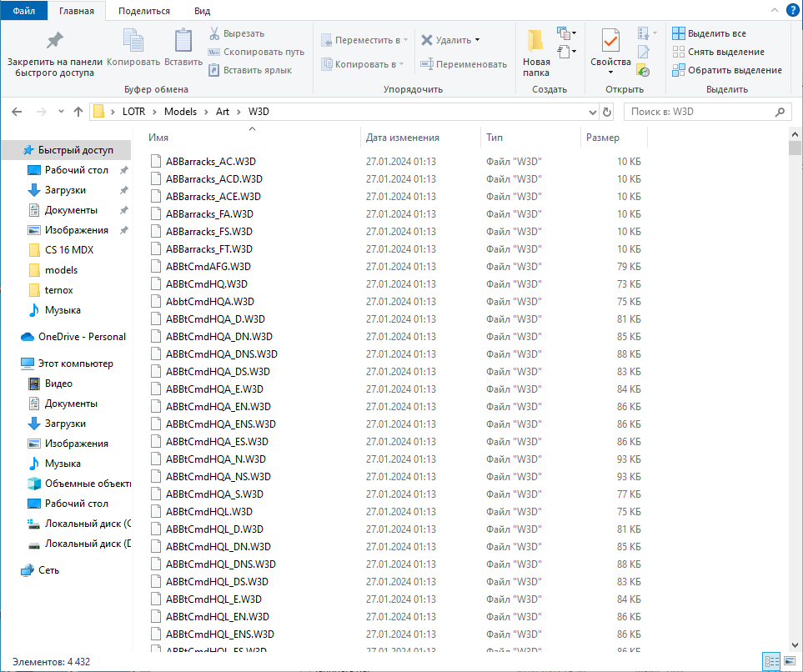
Task: Select Этот компьютер in sidebar
Action: tap(67, 364)
